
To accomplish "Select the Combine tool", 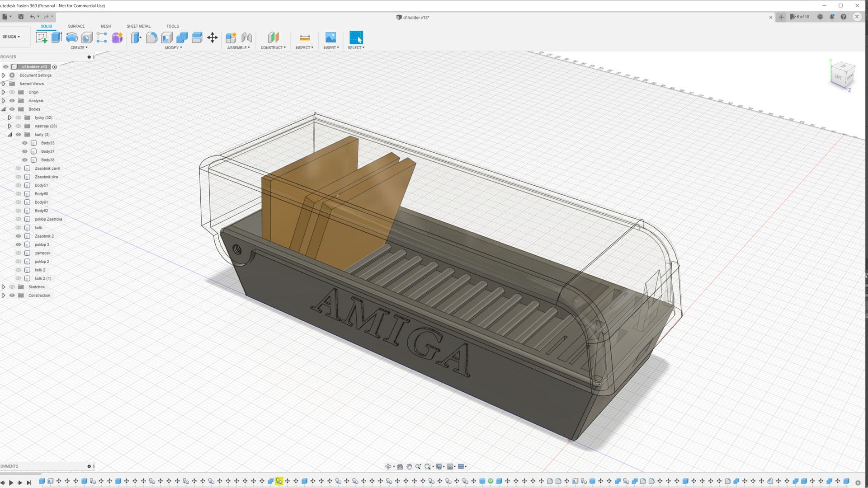I will pos(182,38).
